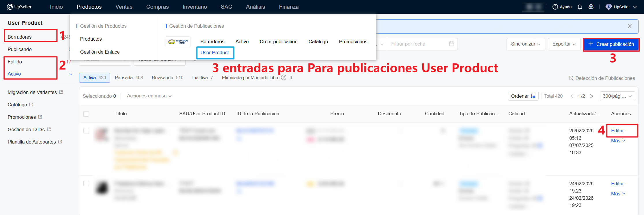The image size is (644, 215).
Task: Expand Más menu for the 24/02/2026 row
Action: [618, 194]
